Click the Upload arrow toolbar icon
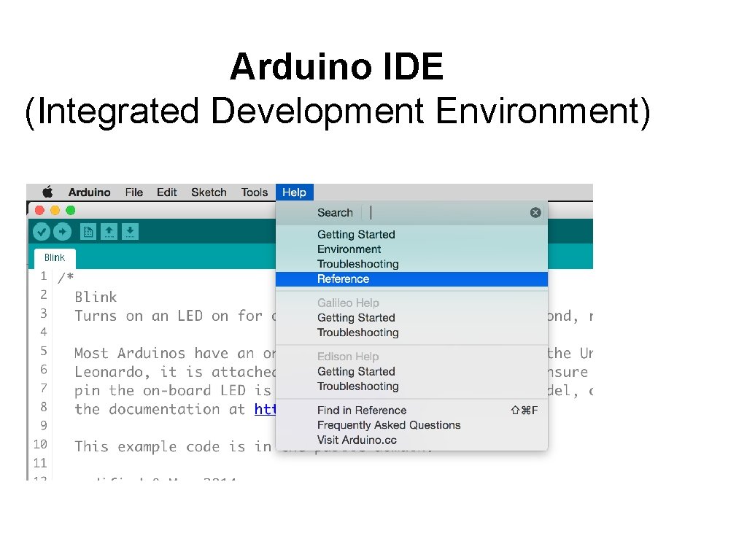Screen dimensions: 747x560 click(x=63, y=232)
